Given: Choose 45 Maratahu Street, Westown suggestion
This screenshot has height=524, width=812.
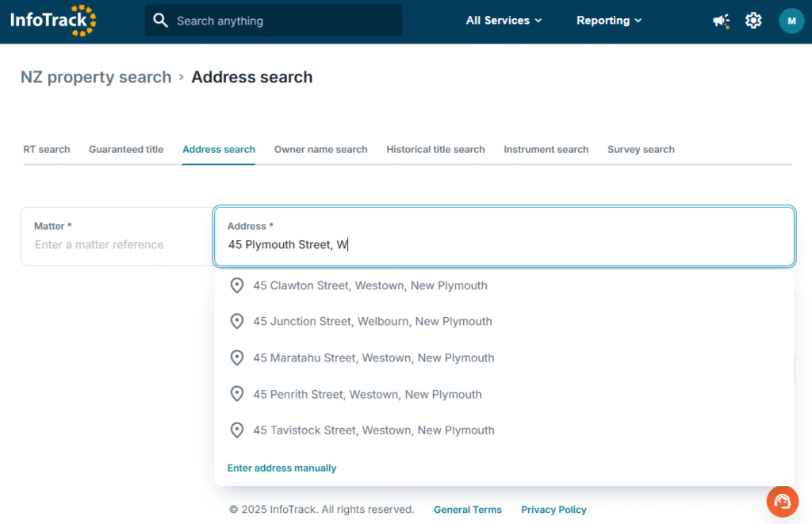Looking at the screenshot, I should [x=373, y=358].
